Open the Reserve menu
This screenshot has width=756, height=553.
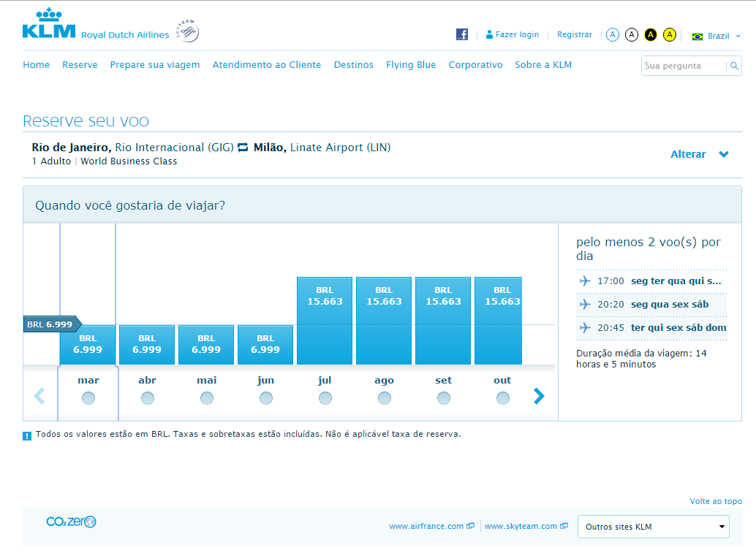pyautogui.click(x=80, y=64)
